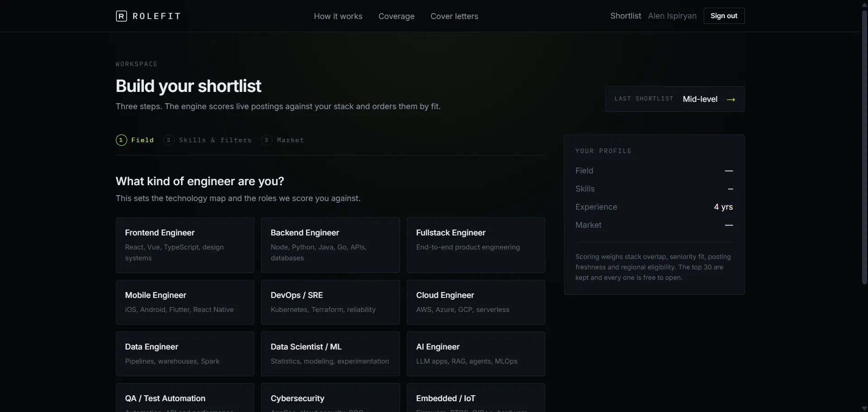Click the Skills row in Your Profile
This screenshot has width=868, height=412.
pos(654,189)
